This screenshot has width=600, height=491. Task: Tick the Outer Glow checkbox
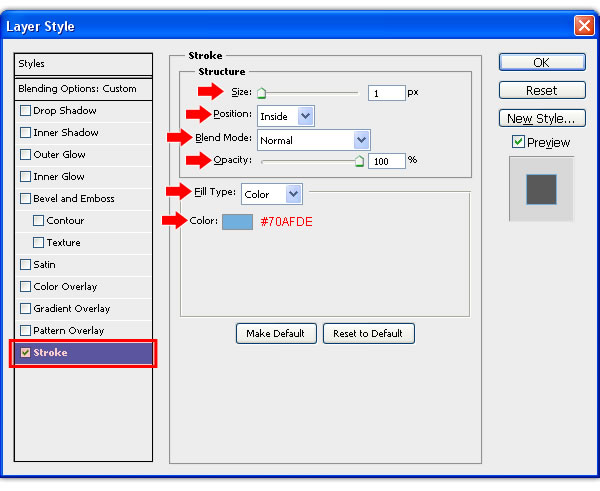pos(25,155)
